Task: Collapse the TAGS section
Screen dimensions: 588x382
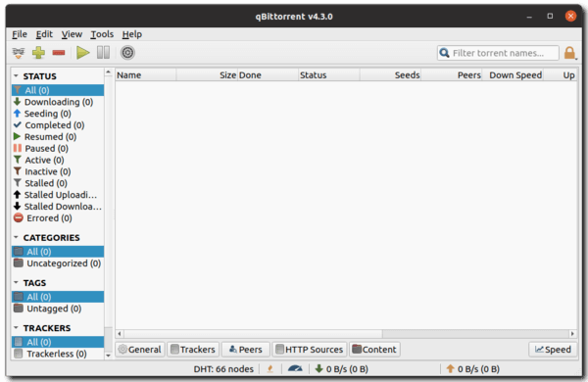Action: pyautogui.click(x=16, y=283)
